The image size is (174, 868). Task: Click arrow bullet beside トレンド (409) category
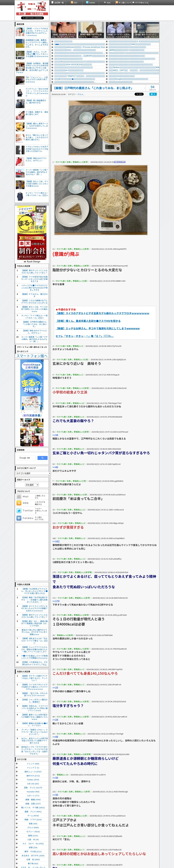tap(17, 764)
